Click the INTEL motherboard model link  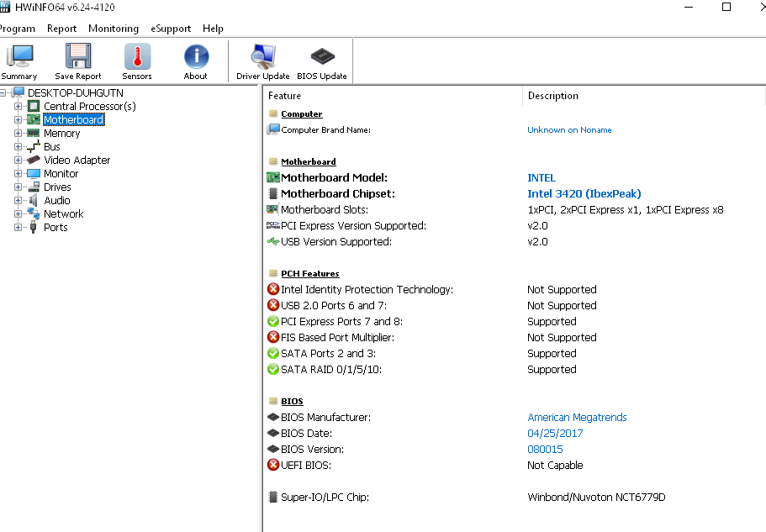coord(541,177)
